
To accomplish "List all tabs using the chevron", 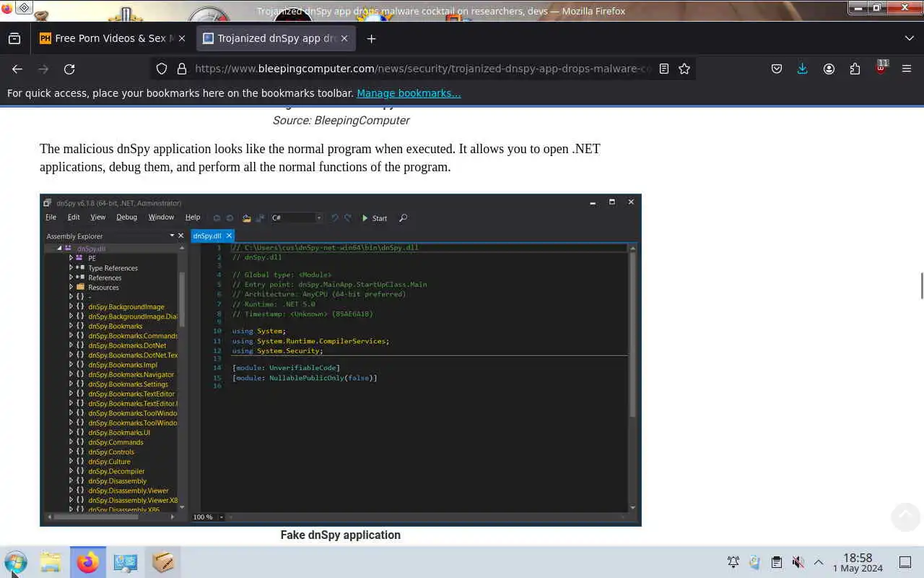I will point(909,39).
